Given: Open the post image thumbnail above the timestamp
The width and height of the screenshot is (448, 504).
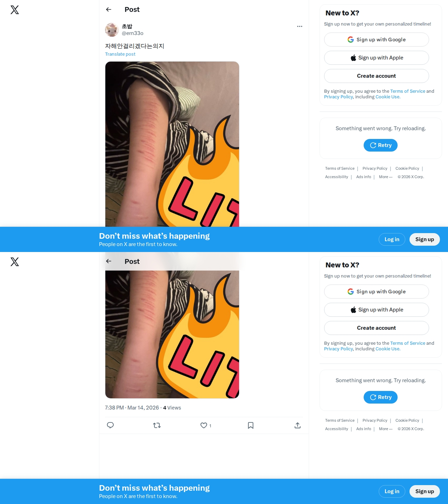Looking at the screenshot, I should (172, 334).
